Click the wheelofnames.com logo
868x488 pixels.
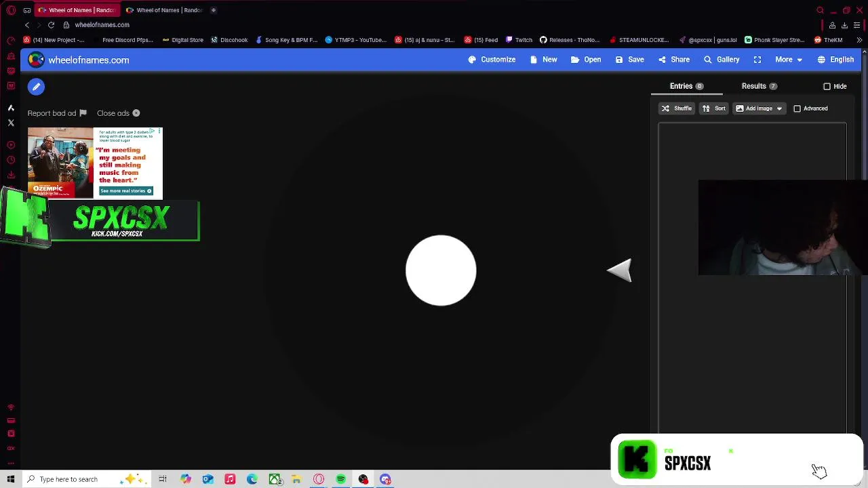click(79, 60)
